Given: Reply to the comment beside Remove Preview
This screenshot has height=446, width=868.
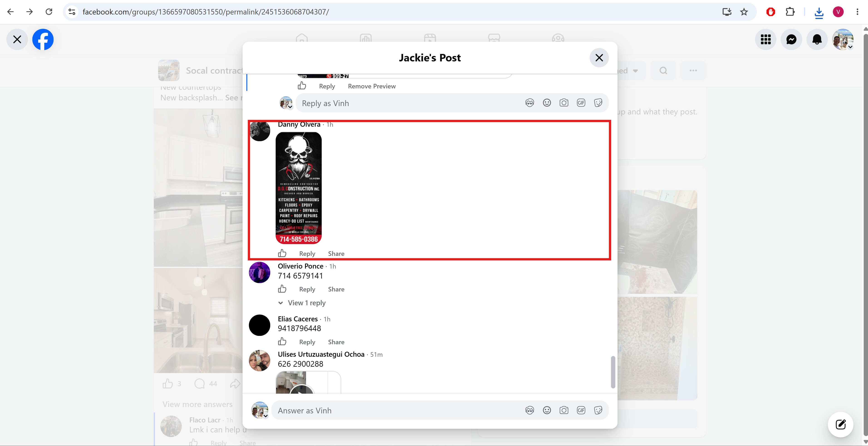Looking at the screenshot, I should 327,86.
